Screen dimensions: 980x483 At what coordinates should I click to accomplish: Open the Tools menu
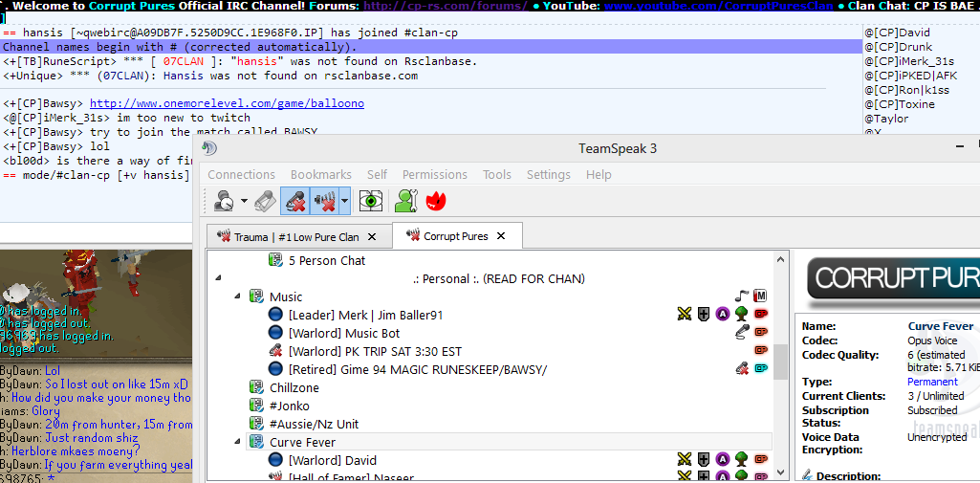(x=497, y=174)
